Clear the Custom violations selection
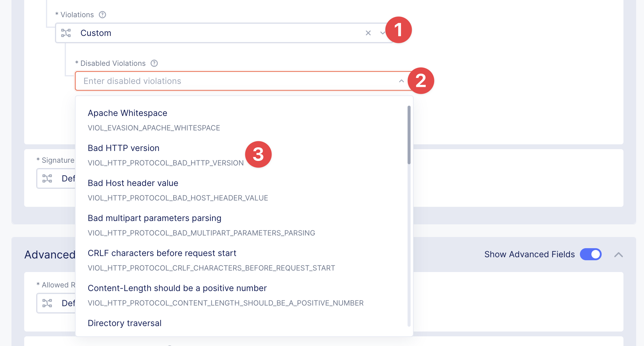 [368, 33]
